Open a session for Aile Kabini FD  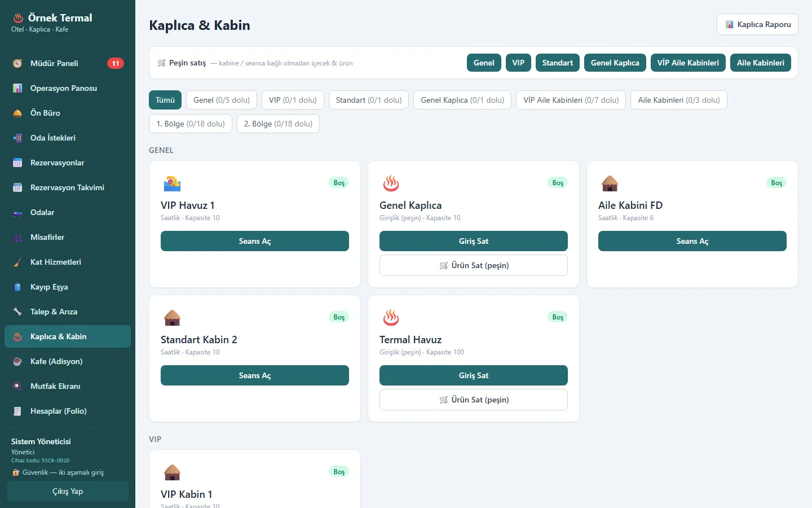692,241
